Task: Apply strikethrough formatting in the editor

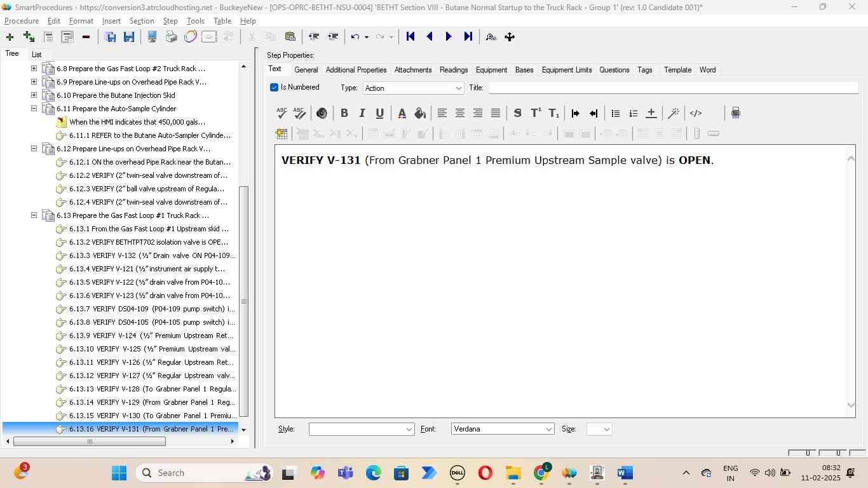Action: [517, 113]
